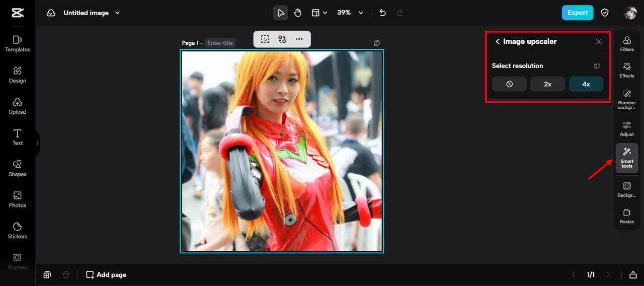Click the 1/1 page counter
Viewport: 644px width, 286px height.
pos(591,275)
